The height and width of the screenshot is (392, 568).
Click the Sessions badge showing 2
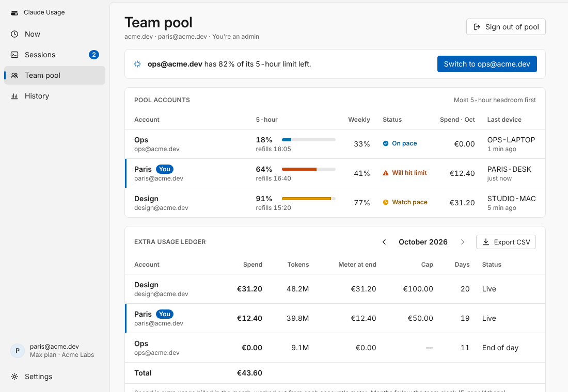pyautogui.click(x=94, y=55)
